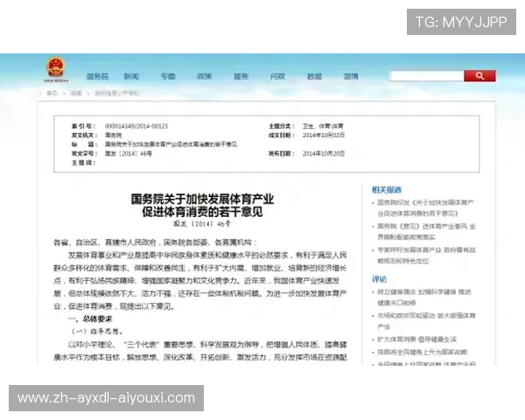Viewport: 525px width, 420px height.
Task: Click the salutation line 各省、自治区、直辖市人民政府
Action: [x=155, y=242]
